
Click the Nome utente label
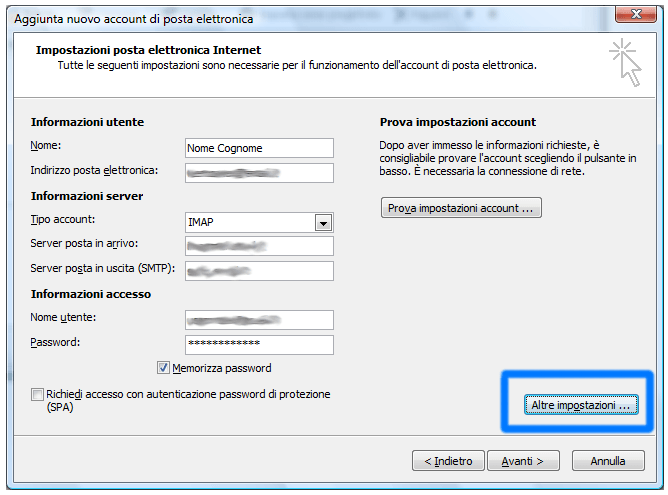coord(63,317)
